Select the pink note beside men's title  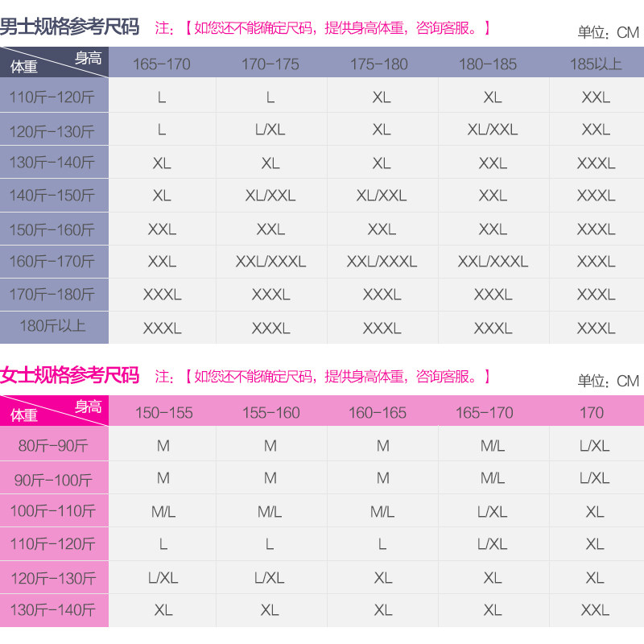click(323, 28)
